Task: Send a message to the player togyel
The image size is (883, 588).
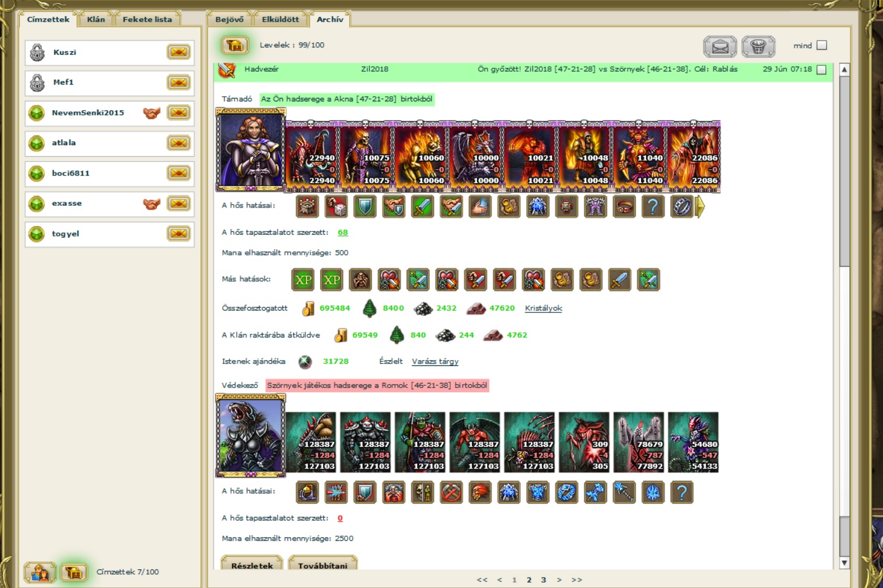Action: [178, 234]
